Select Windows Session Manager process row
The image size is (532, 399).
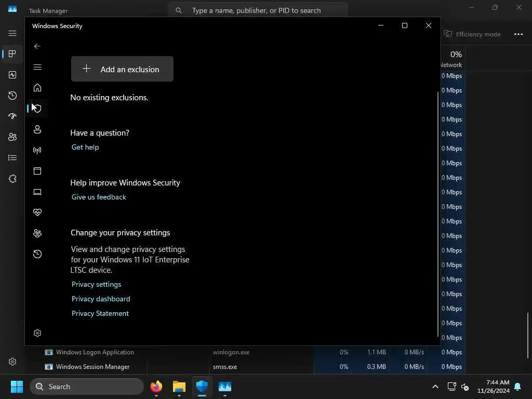[246, 367]
